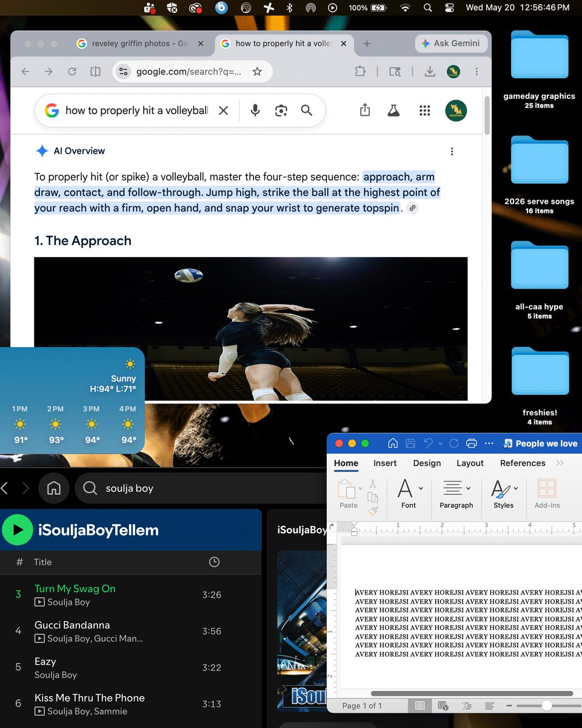Click the zoom out minus in Word

click(x=510, y=706)
